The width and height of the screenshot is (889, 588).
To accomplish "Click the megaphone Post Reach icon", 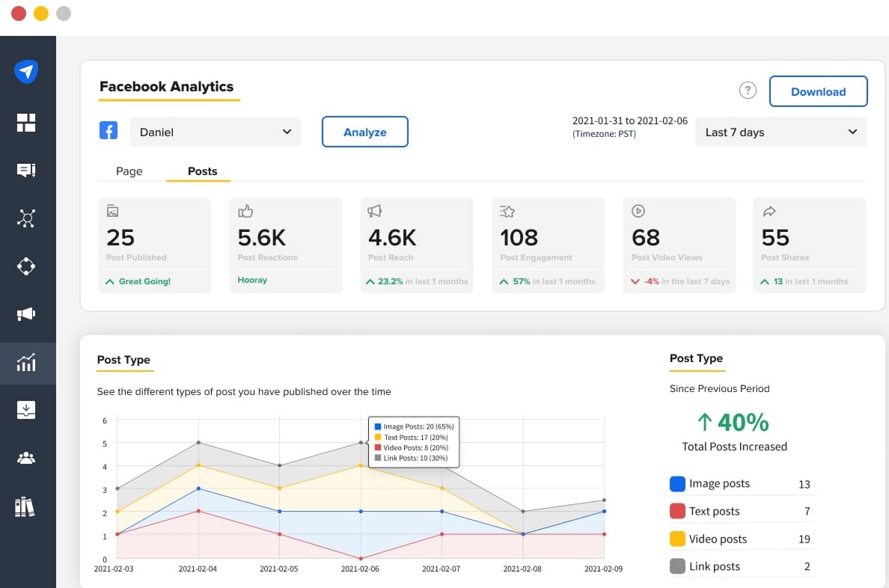I will (375, 211).
